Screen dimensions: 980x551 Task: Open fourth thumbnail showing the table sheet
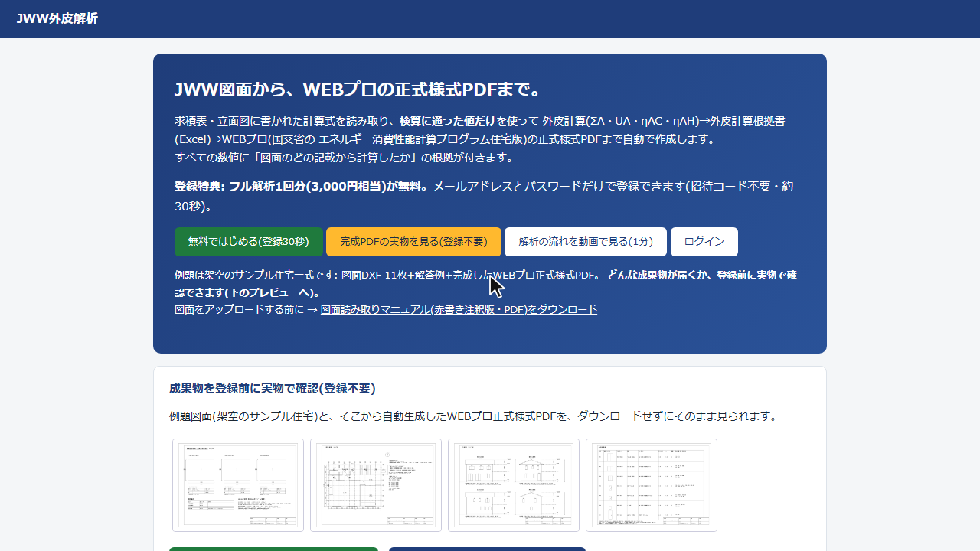(652, 485)
